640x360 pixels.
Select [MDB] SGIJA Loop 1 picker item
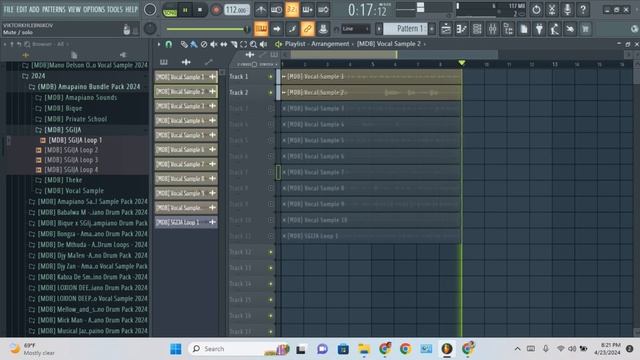186,222
